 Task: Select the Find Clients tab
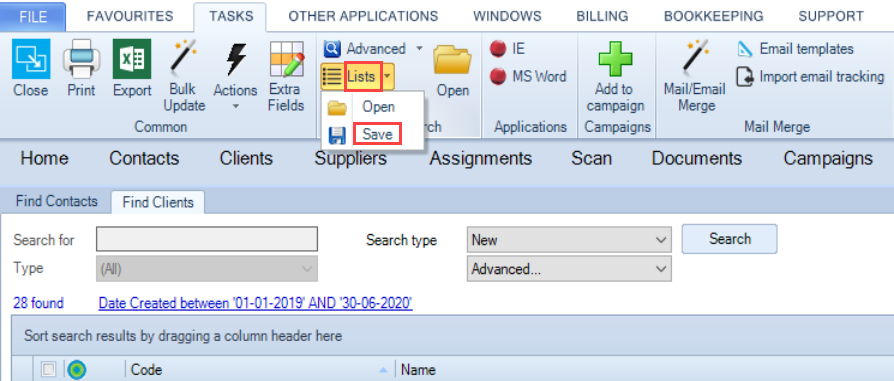click(x=158, y=202)
